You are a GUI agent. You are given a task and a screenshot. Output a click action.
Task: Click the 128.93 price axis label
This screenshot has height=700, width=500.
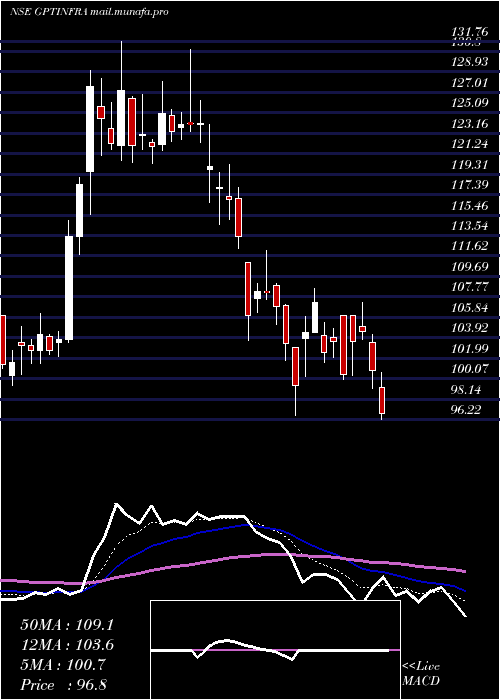472,62
